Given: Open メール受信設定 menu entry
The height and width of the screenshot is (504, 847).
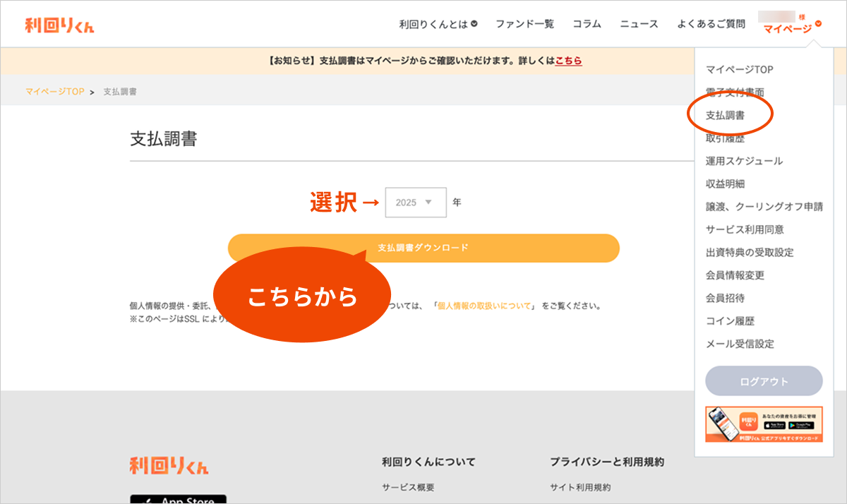Looking at the screenshot, I should (x=740, y=344).
